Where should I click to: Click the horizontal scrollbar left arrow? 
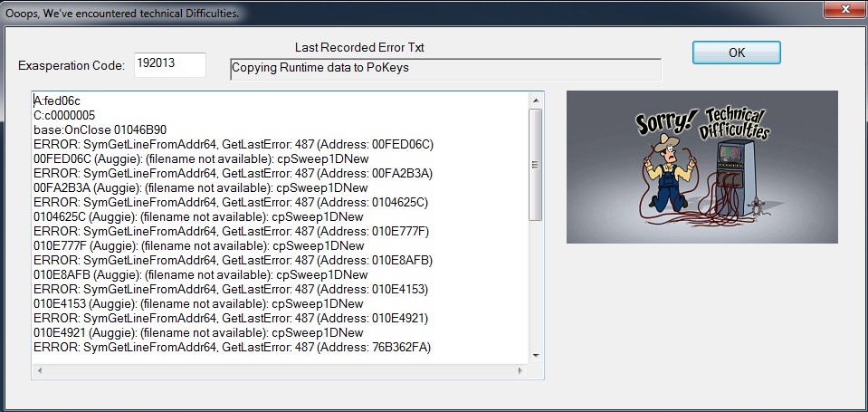click(x=39, y=370)
